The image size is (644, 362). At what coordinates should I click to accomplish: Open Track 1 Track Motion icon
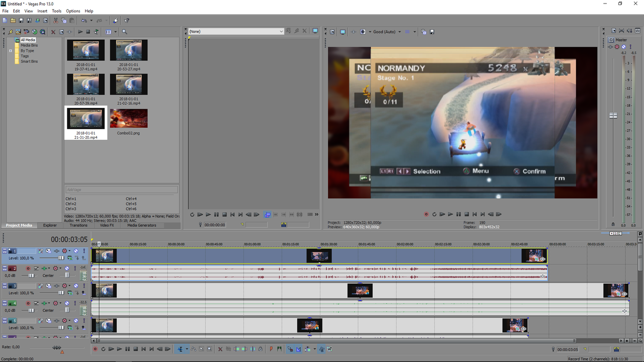pos(48,251)
